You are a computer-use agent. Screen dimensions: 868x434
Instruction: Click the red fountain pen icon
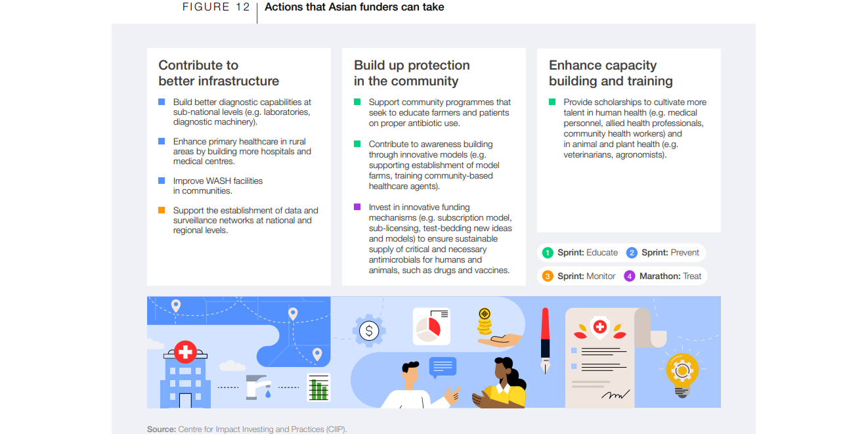click(x=545, y=341)
